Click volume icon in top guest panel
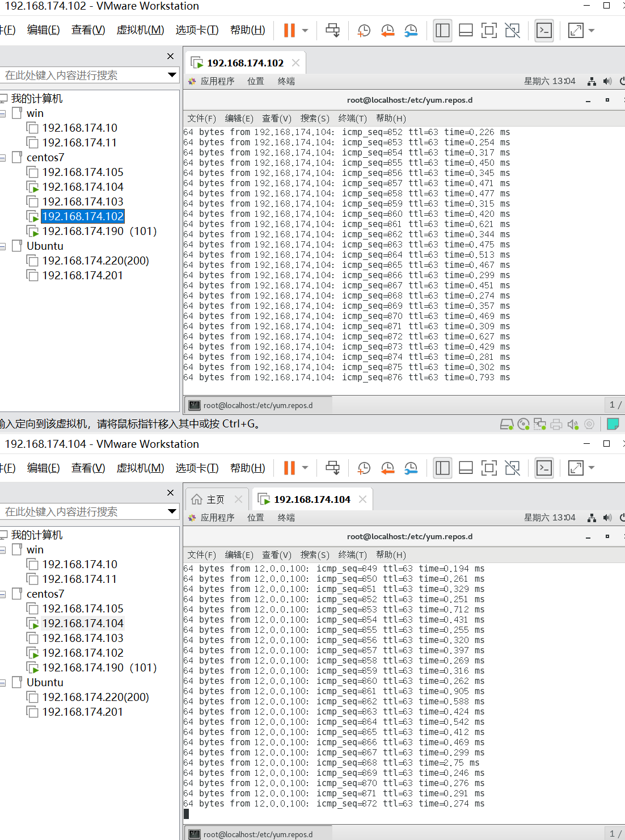Viewport: 625px width, 840px height. 607,81
